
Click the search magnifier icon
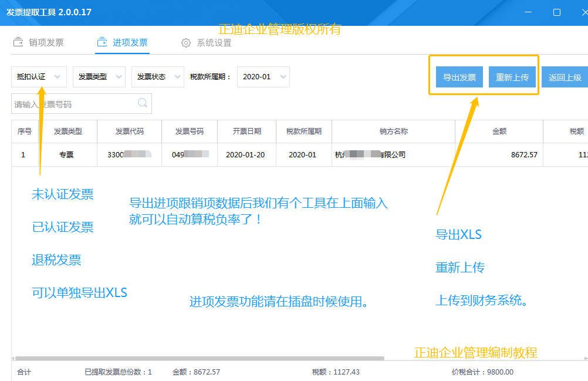pos(143,103)
